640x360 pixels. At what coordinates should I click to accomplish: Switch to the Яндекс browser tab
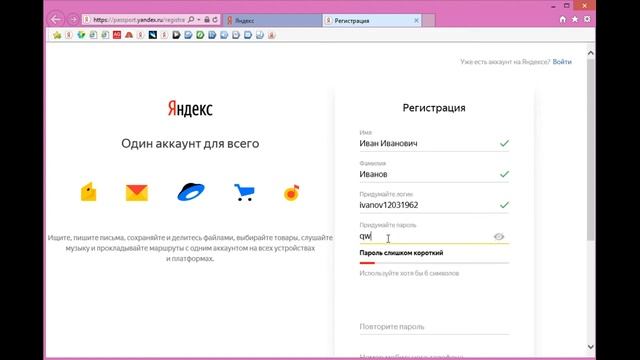(272, 20)
